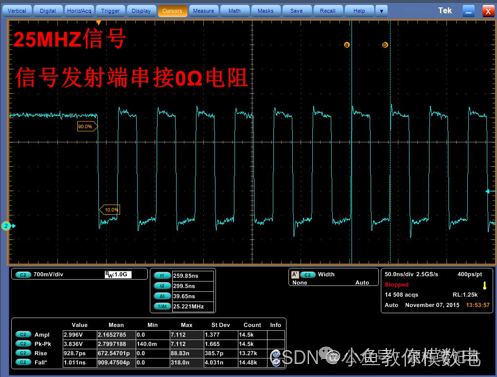The width and height of the screenshot is (497, 377).
Task: Click the trigger level arrow on right edge
Action: (489, 191)
